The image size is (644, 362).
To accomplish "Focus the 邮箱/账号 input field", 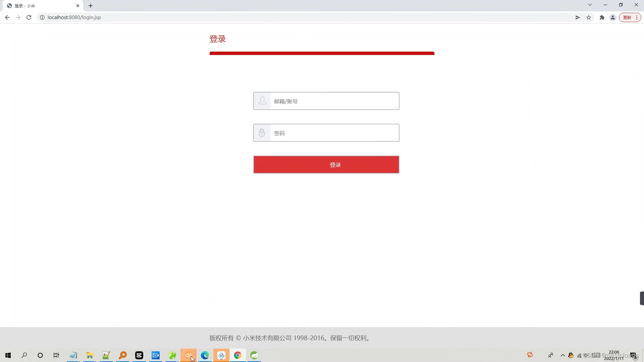I will coord(334,101).
